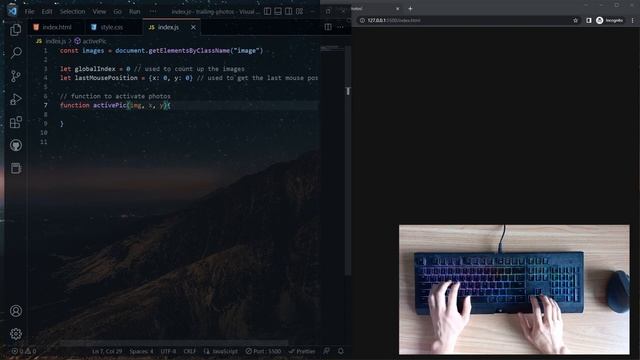This screenshot has height=360, width=640.
Task: Open the Search view in the activity bar
Action: (16, 53)
